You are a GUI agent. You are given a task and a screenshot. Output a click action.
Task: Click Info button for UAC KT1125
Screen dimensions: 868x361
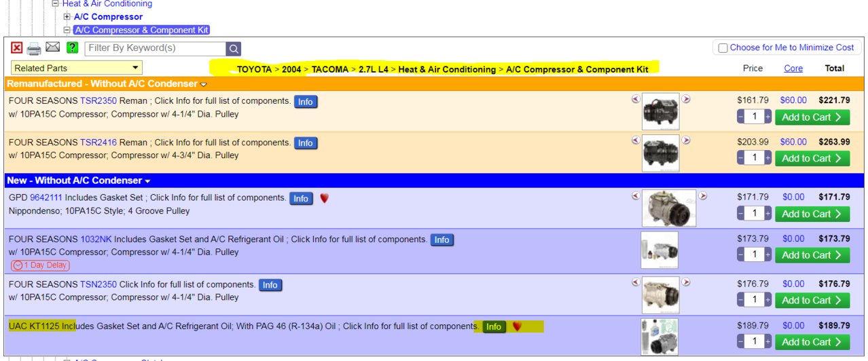(x=494, y=326)
